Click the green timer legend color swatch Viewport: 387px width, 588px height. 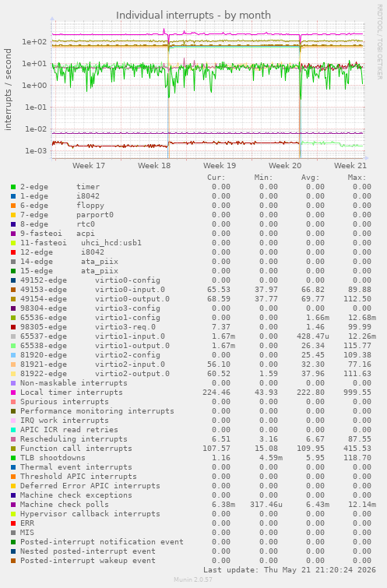13,187
